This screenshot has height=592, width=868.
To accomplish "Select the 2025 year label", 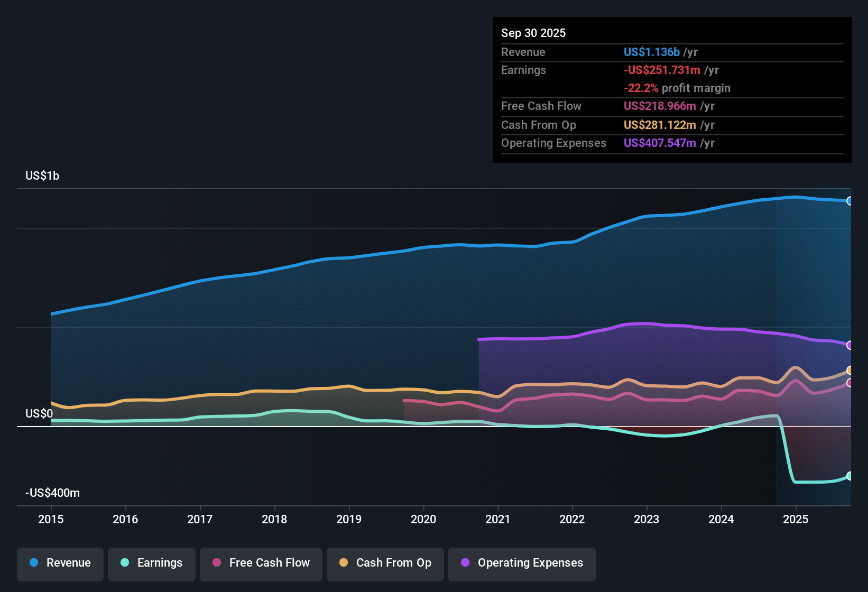I will [x=797, y=520].
